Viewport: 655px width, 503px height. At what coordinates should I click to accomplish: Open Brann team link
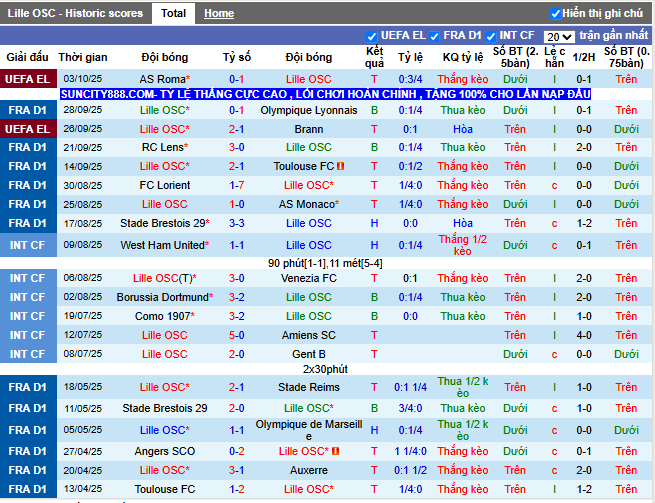(309, 129)
